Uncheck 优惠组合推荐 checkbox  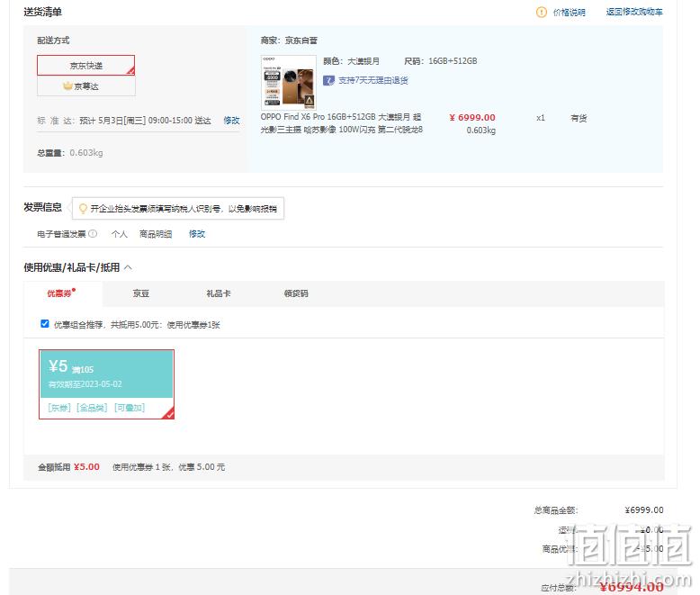point(45,324)
